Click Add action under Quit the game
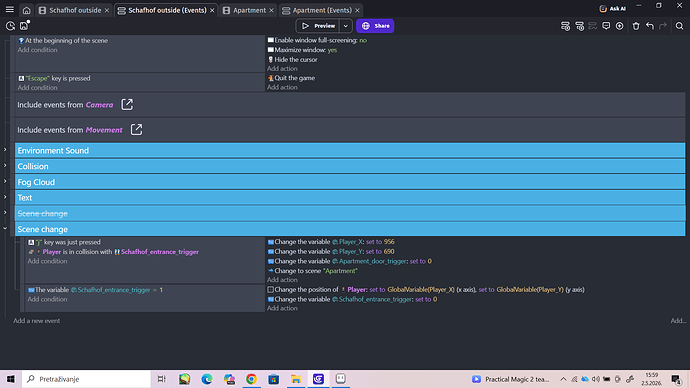This screenshot has width=690, height=388. (x=282, y=87)
